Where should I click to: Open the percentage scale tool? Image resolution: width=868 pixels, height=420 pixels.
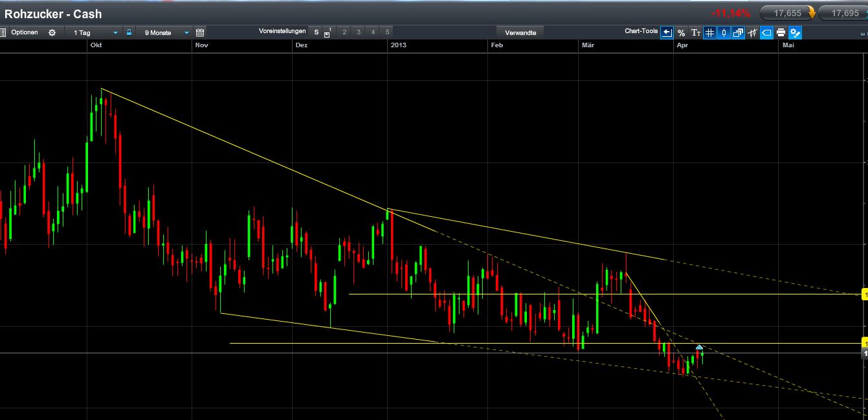681,33
